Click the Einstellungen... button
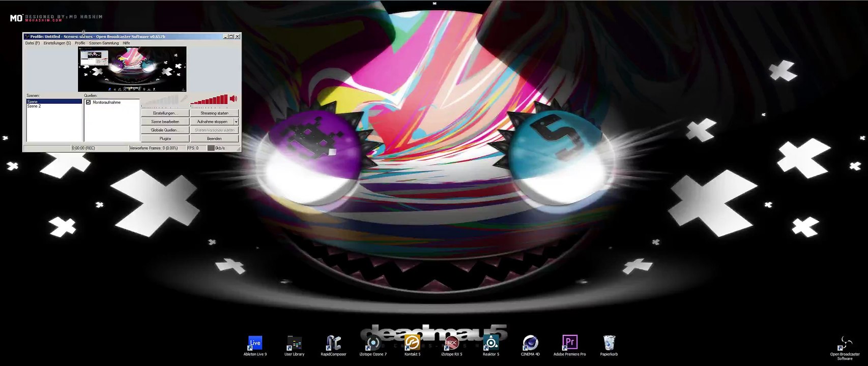This screenshot has height=366, width=868. pyautogui.click(x=165, y=113)
